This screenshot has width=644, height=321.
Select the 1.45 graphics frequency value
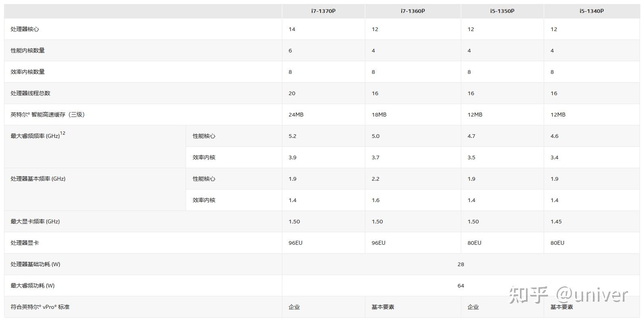tap(556, 222)
